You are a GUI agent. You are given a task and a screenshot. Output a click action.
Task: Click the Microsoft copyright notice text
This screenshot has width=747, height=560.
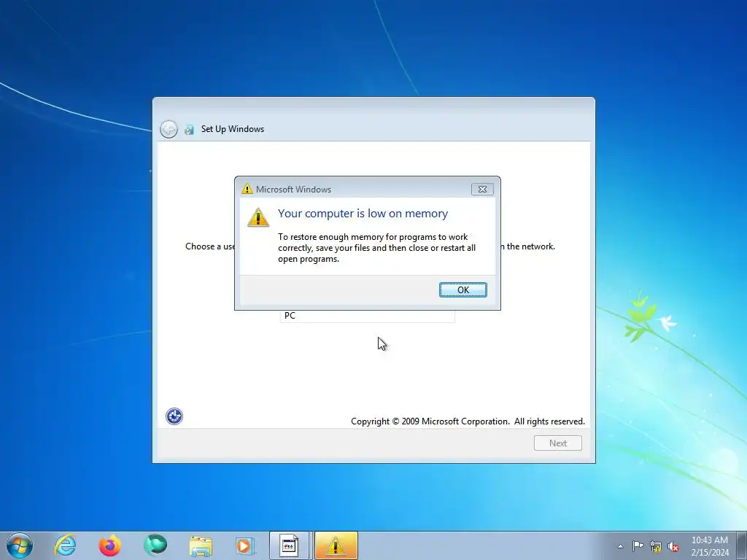click(468, 421)
